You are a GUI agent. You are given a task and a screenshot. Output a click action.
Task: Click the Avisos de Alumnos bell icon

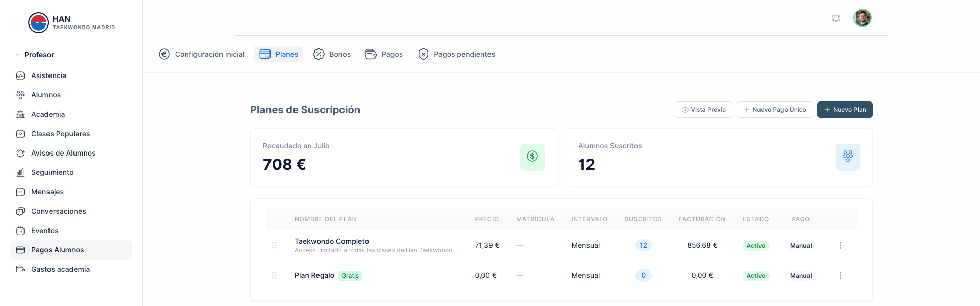point(20,153)
